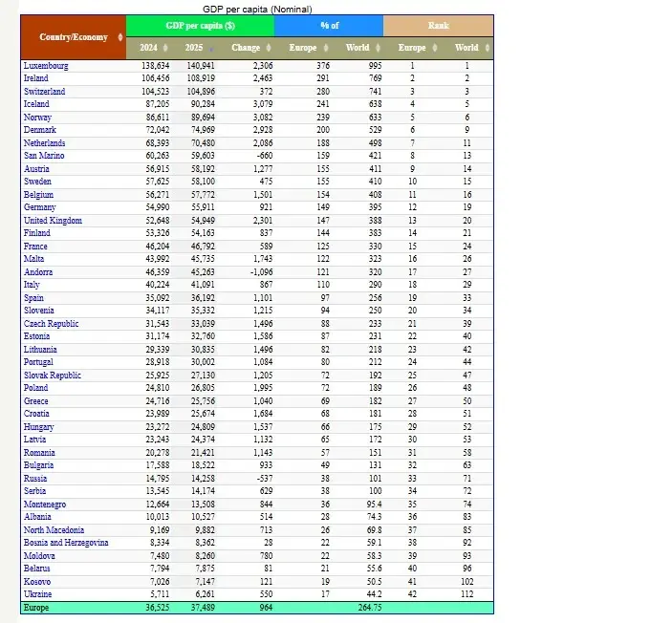The height and width of the screenshot is (623, 672).
Task: Open the Slovak Republic link
Action: [x=51, y=376]
